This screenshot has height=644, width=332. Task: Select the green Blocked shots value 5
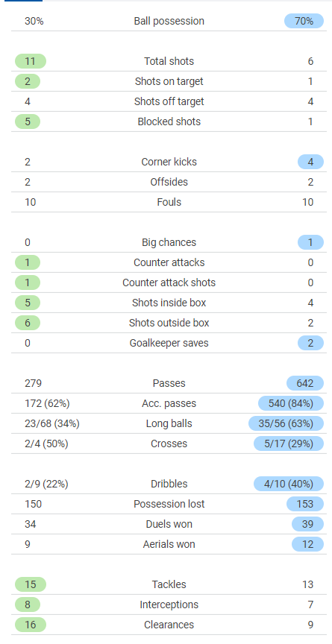(28, 121)
